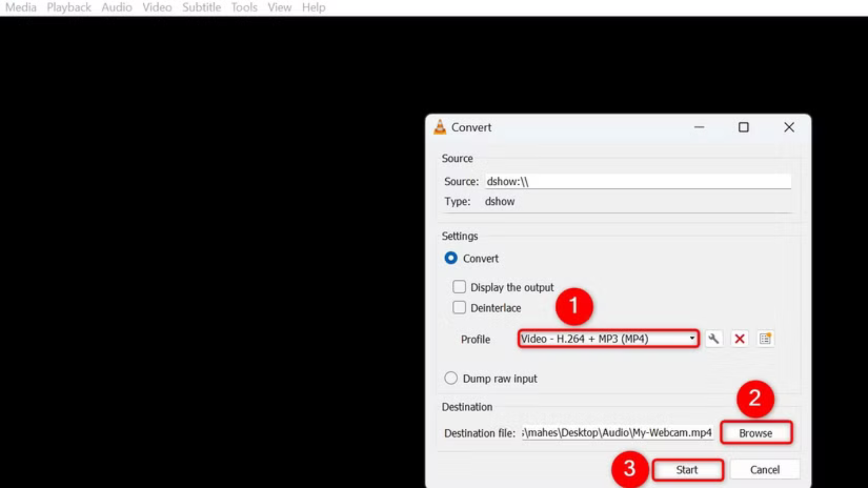
Task: Open the View menu
Action: [279, 7]
